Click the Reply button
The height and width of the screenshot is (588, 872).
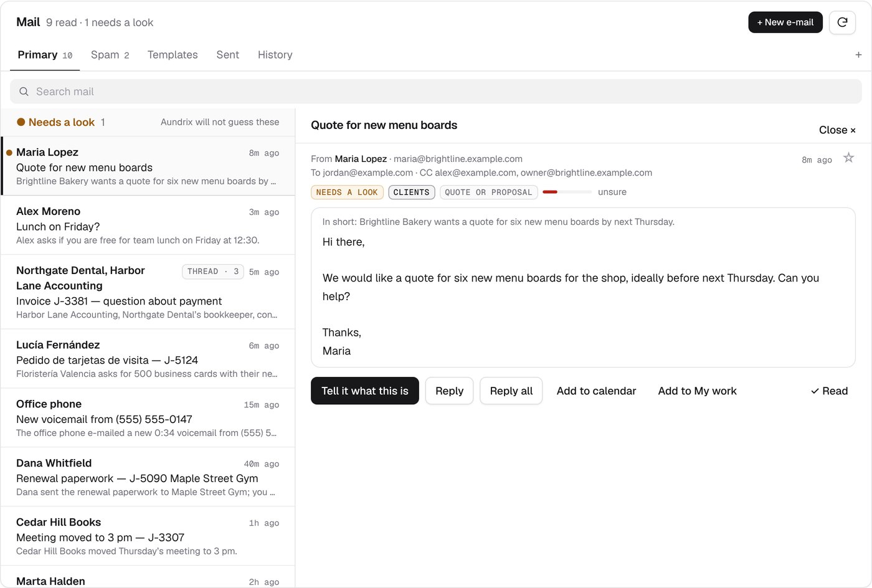pos(449,391)
